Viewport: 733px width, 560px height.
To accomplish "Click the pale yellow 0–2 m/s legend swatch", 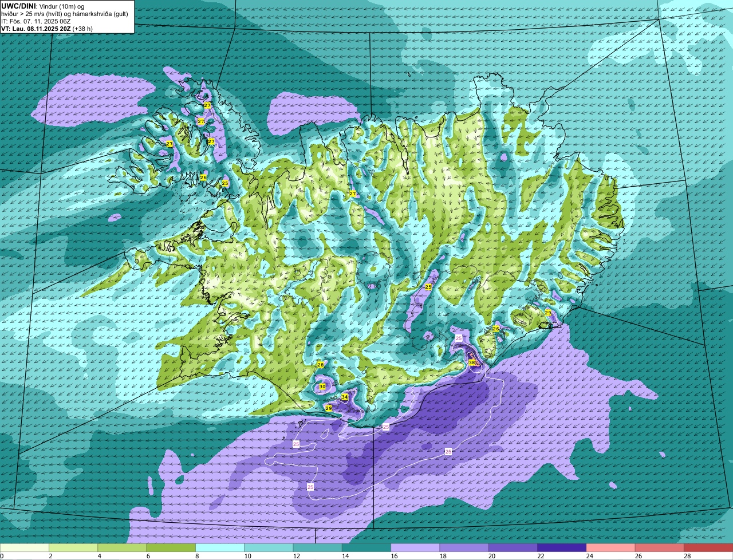I will 25,547.
